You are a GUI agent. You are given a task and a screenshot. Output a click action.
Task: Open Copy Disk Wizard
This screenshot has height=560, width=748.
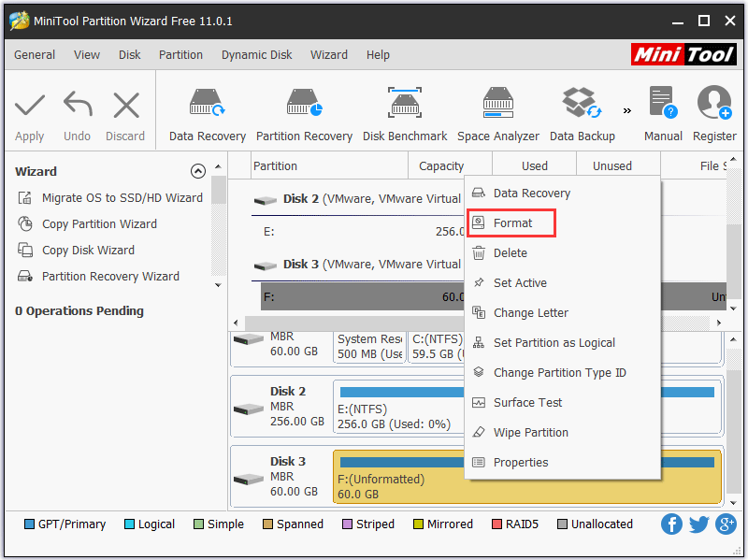[x=77, y=250]
